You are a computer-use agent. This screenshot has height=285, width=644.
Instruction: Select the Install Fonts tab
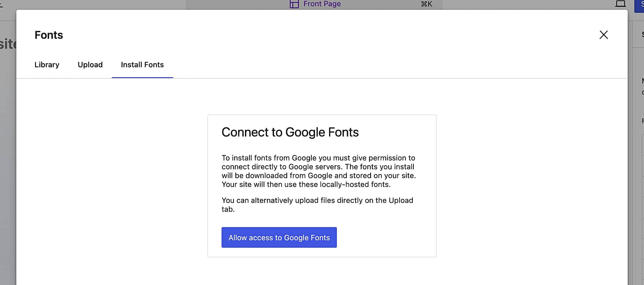[142, 65]
